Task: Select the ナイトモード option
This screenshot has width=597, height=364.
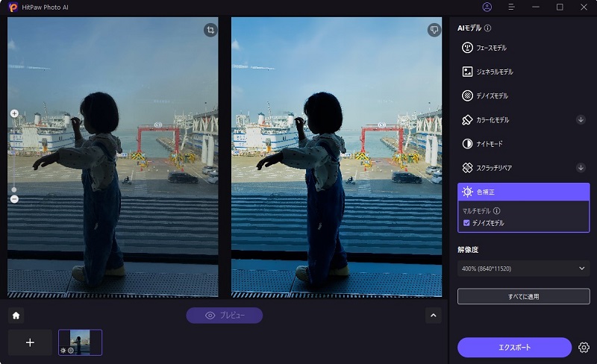Action: 523,143
